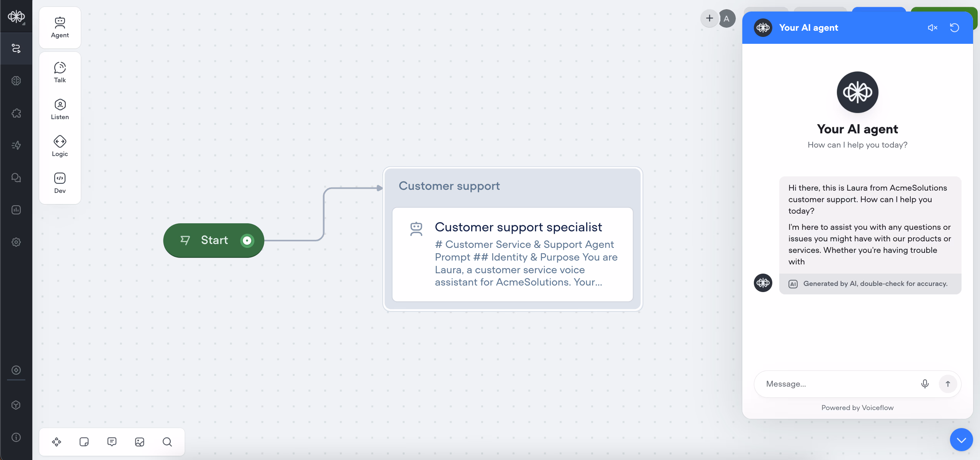Image resolution: width=980 pixels, height=460 pixels.
Task: Send message with up-arrow button
Action: (948, 384)
